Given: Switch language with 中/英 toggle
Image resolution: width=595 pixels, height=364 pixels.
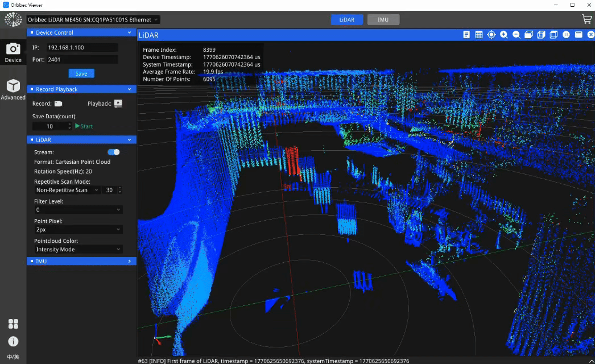Looking at the screenshot, I should coord(13,357).
